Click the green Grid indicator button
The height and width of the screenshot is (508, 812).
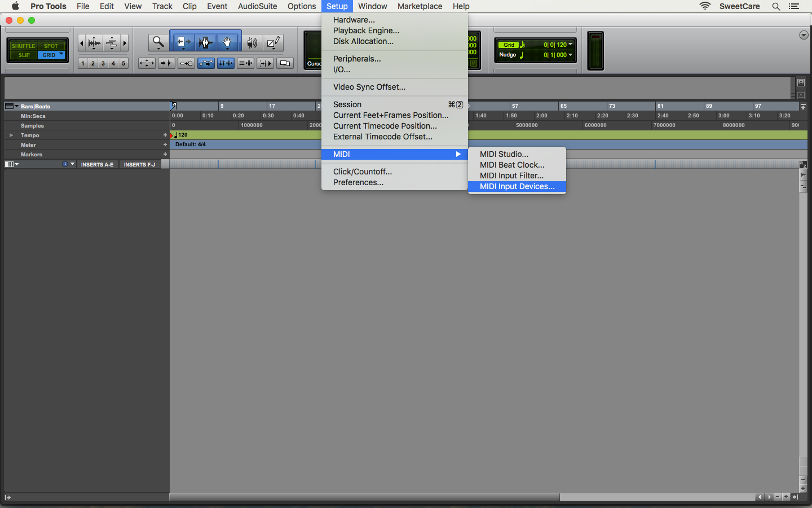509,45
